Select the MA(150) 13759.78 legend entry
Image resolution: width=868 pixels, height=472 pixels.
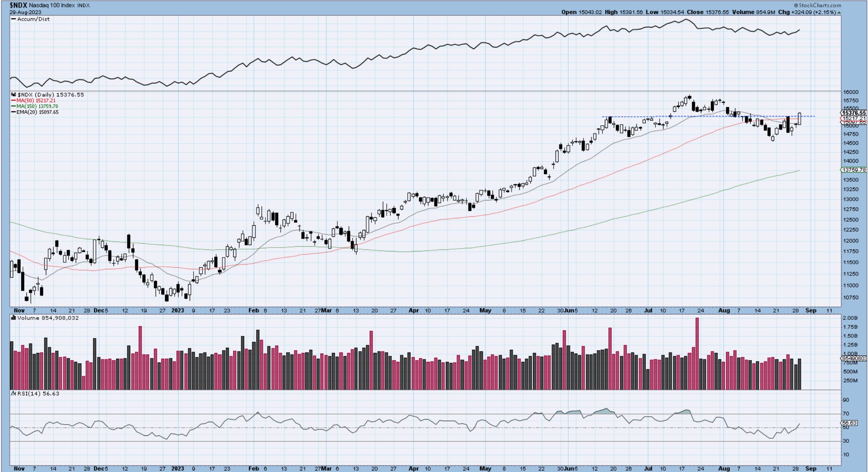coord(37,106)
